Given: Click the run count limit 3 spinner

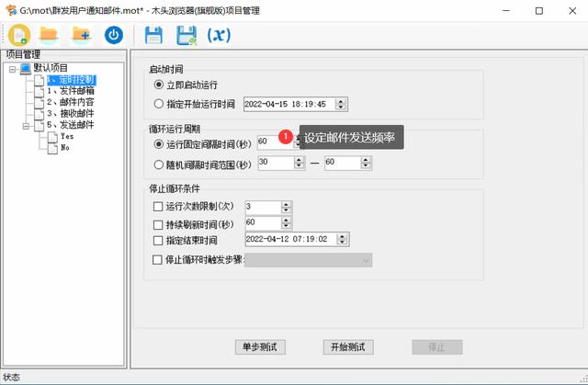Looking at the screenshot, I should point(286,208).
